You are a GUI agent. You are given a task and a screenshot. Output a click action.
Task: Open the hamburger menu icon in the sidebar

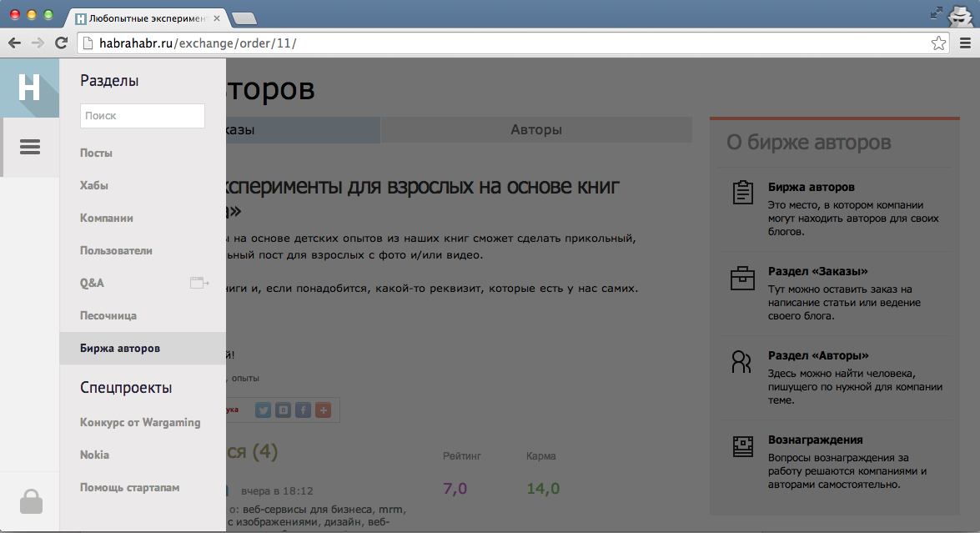tap(29, 147)
